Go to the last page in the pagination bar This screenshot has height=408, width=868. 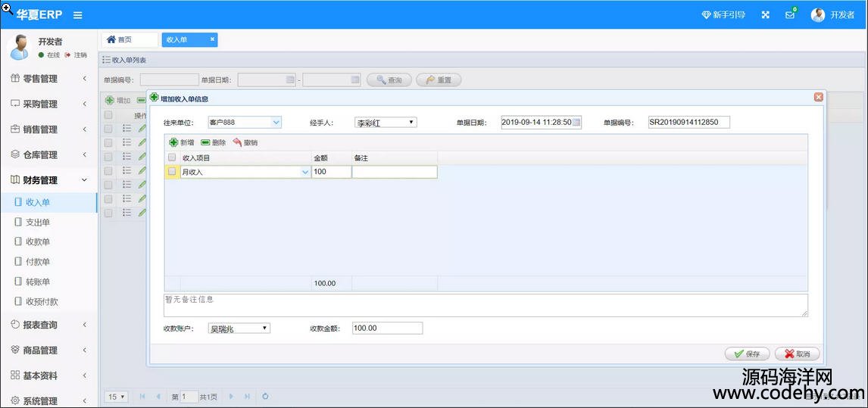point(247,397)
